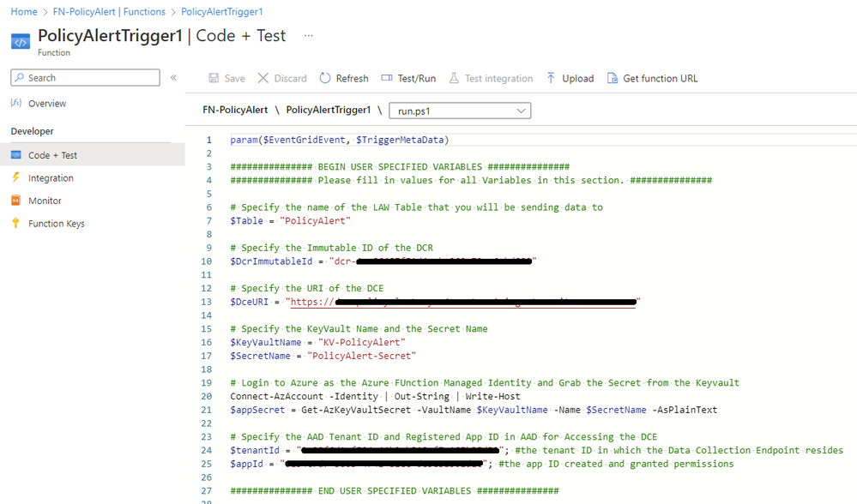Click the Upload arrow icon
The width and height of the screenshot is (857, 504).
point(551,78)
